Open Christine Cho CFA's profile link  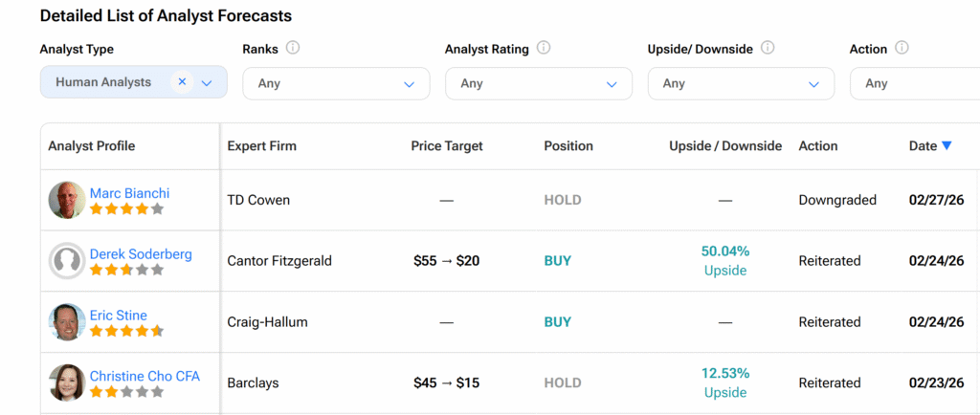(x=145, y=376)
